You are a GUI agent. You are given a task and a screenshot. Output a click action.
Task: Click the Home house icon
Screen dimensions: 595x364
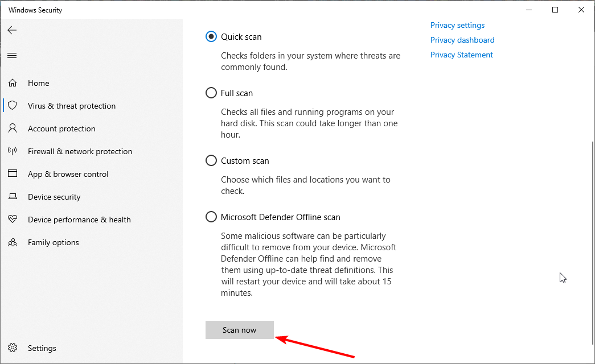click(x=13, y=82)
